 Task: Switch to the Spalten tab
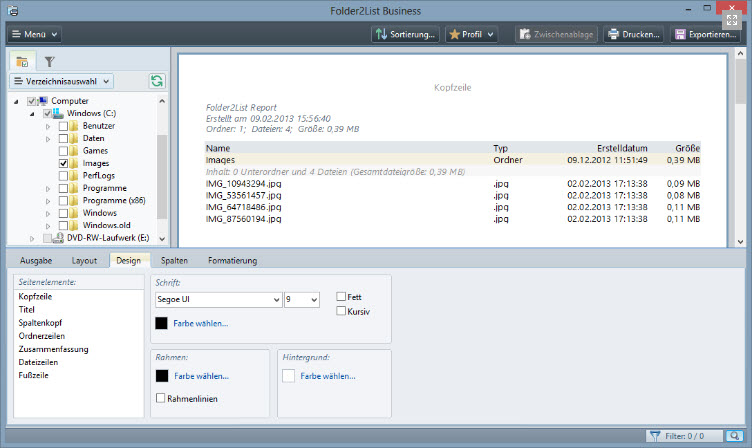[174, 260]
